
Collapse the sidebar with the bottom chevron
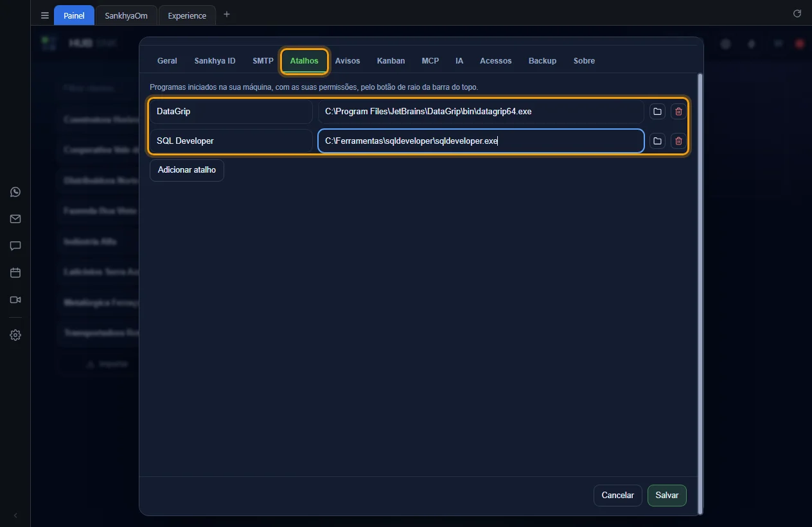click(15, 515)
